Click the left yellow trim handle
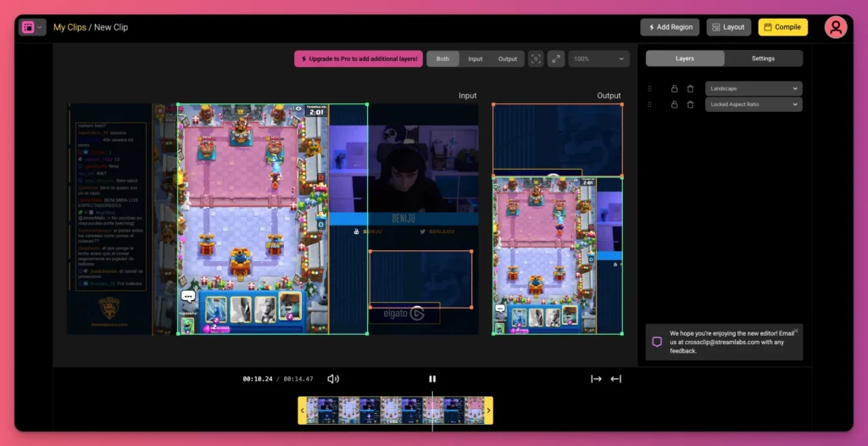Image resolution: width=868 pixels, height=446 pixels. tap(303, 410)
